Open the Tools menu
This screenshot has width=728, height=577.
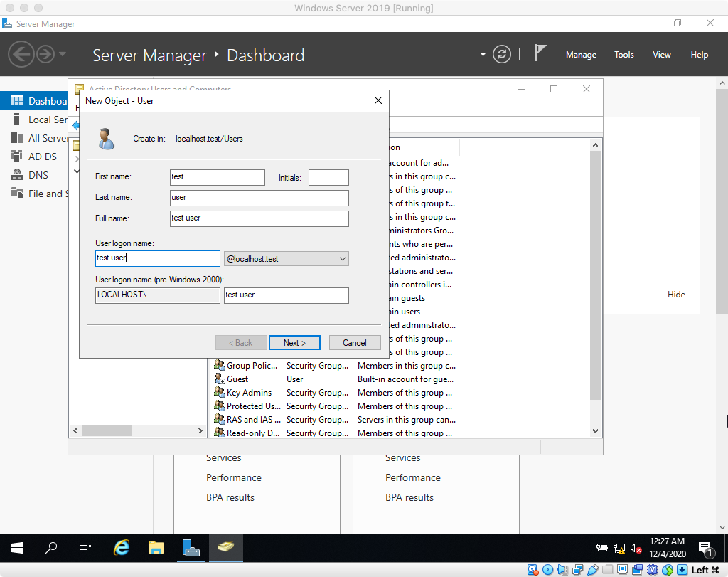pyautogui.click(x=623, y=54)
